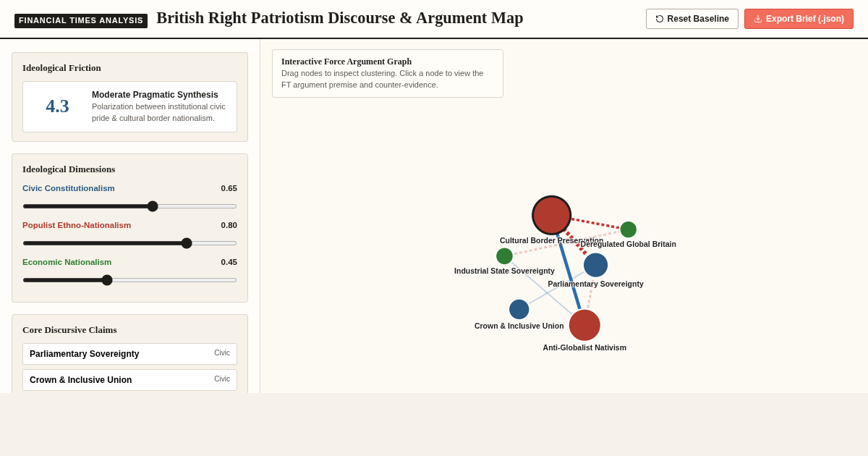
Task: Click the download icon in Export Brief
Action: click(x=758, y=19)
